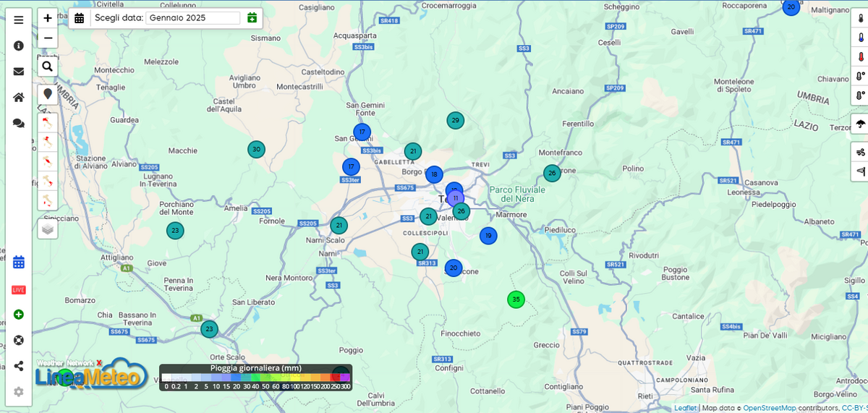This screenshot has height=413, width=868.
Task: Select the rain umbrella layer
Action: [x=860, y=124]
